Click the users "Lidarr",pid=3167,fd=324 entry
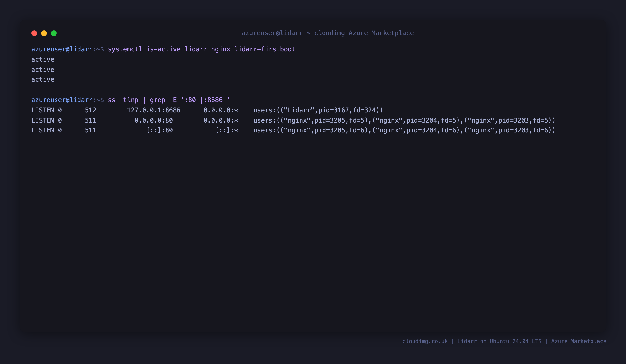 tap(318, 110)
